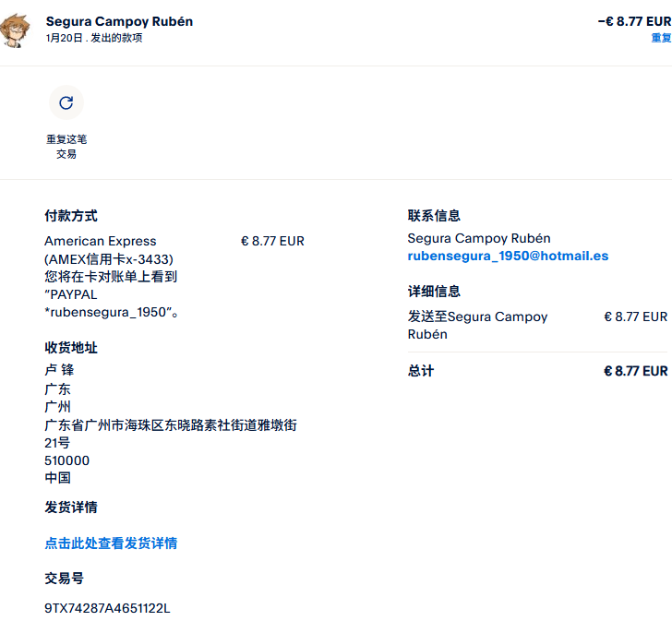Click the transaction ID 9TX74287A4651122L

(107, 608)
